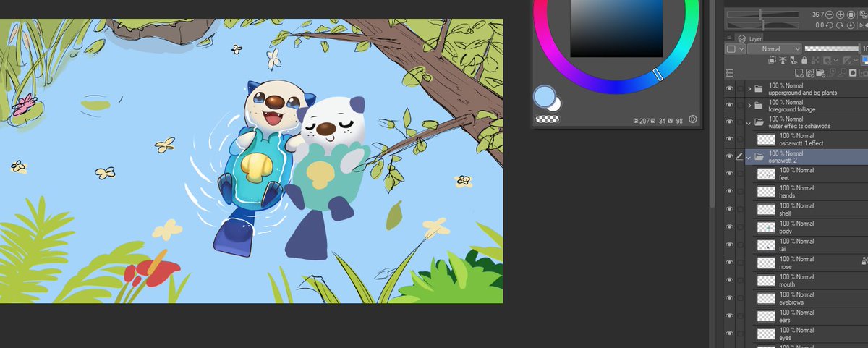Hide the oshawott 2 folder
Image resolution: width=868 pixels, height=348 pixels.
pyautogui.click(x=729, y=157)
